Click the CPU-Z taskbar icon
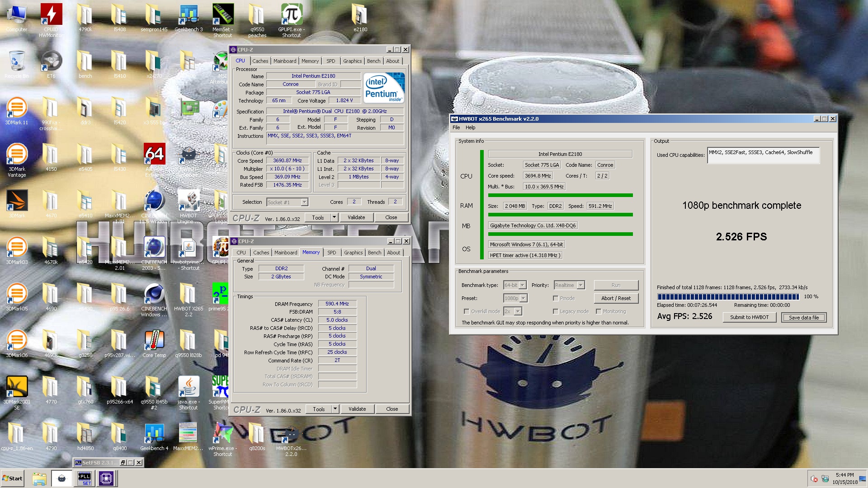 pyautogui.click(x=107, y=479)
